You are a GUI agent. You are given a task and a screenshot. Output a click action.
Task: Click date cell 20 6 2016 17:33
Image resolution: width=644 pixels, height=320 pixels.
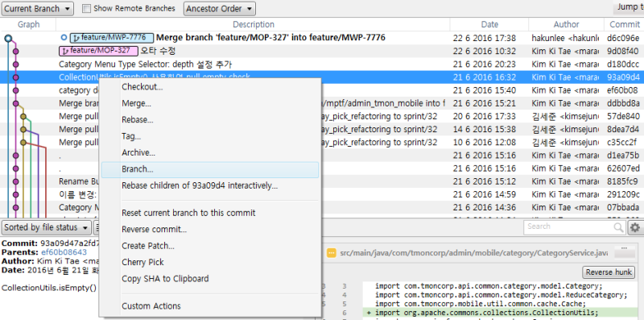coord(485,116)
